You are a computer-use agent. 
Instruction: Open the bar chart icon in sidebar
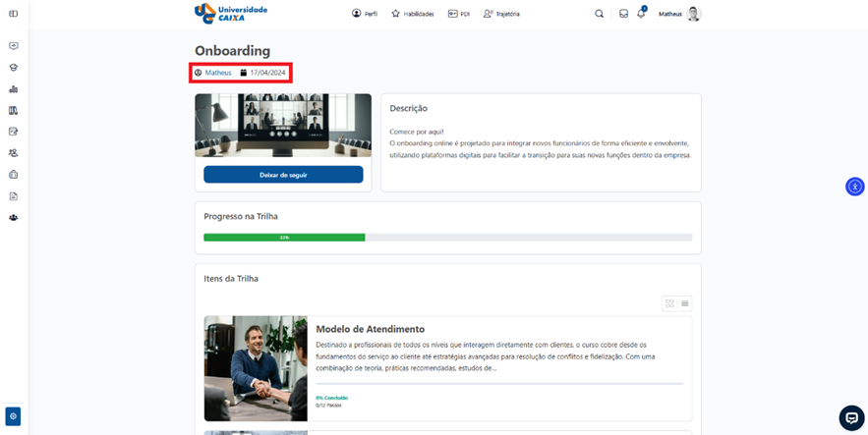pos(13,89)
